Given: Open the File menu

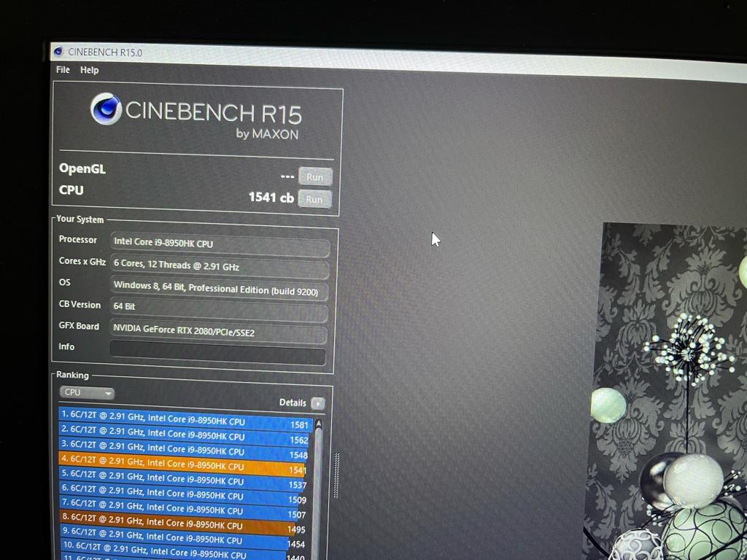Looking at the screenshot, I should point(63,69).
